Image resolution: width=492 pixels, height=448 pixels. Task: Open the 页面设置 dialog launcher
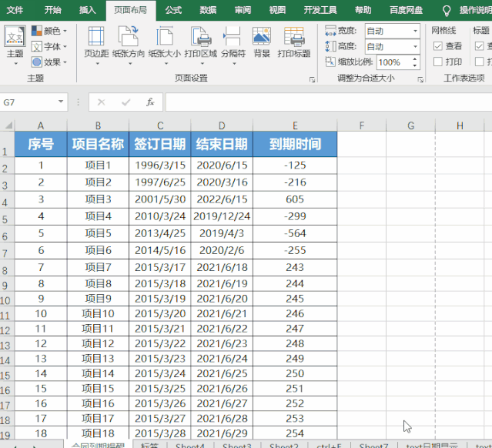tap(312, 80)
